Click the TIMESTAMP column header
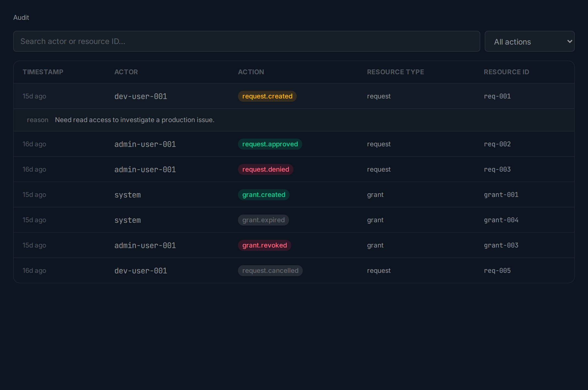 [43, 72]
